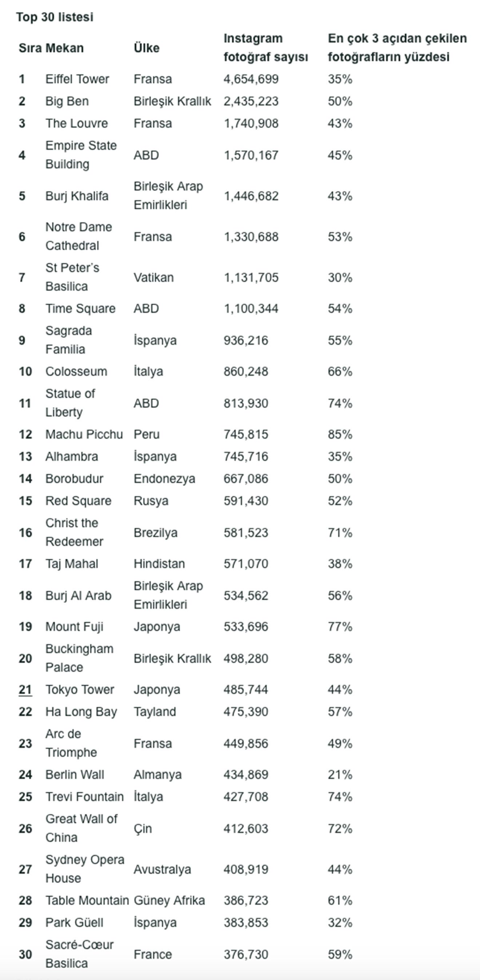This screenshot has width=480, height=980.
Task: Click the Table Mountain venue name
Action: pos(87,901)
